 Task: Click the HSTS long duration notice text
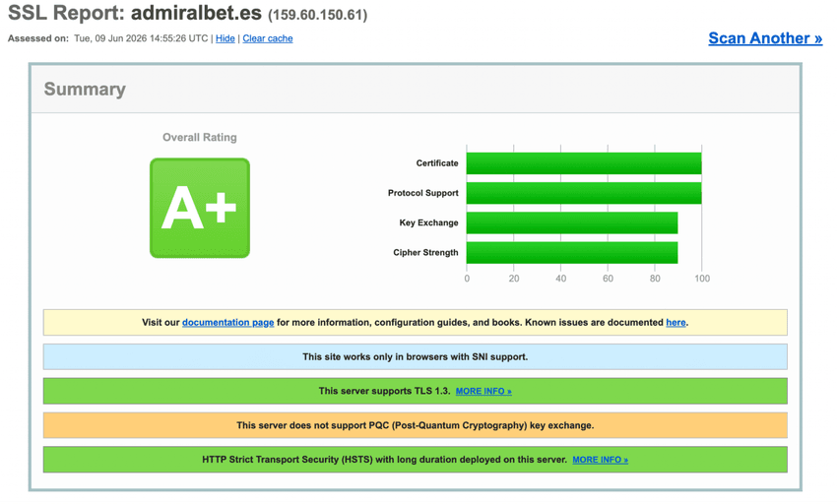(384, 460)
